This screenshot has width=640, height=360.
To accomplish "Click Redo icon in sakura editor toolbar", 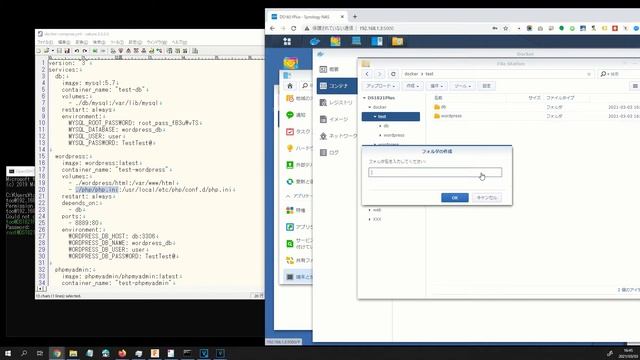I will coord(84,51).
